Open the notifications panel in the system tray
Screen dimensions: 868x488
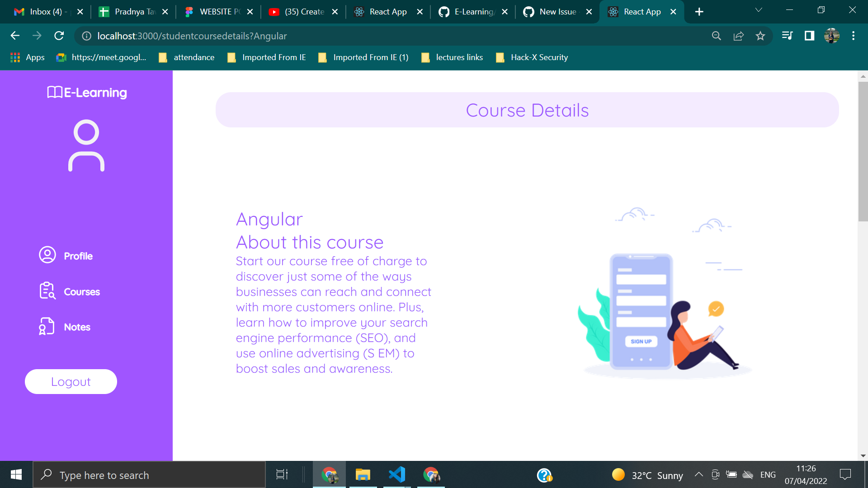point(844,474)
